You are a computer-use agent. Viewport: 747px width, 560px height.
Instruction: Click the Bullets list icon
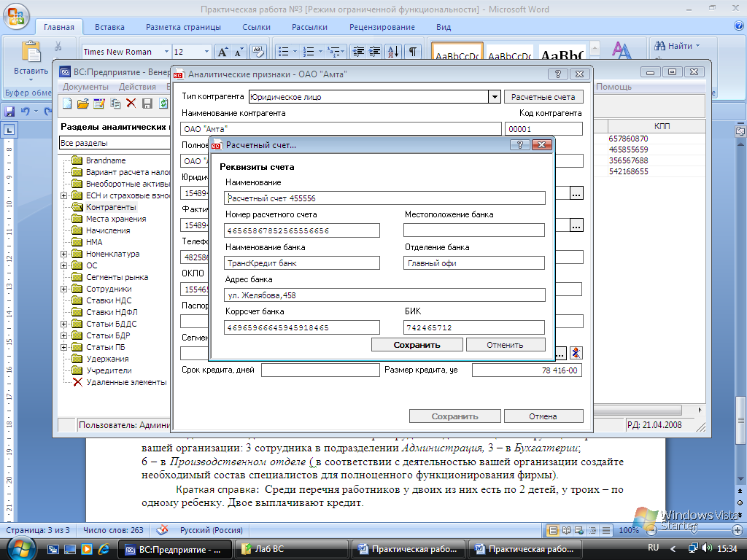[x=284, y=52]
